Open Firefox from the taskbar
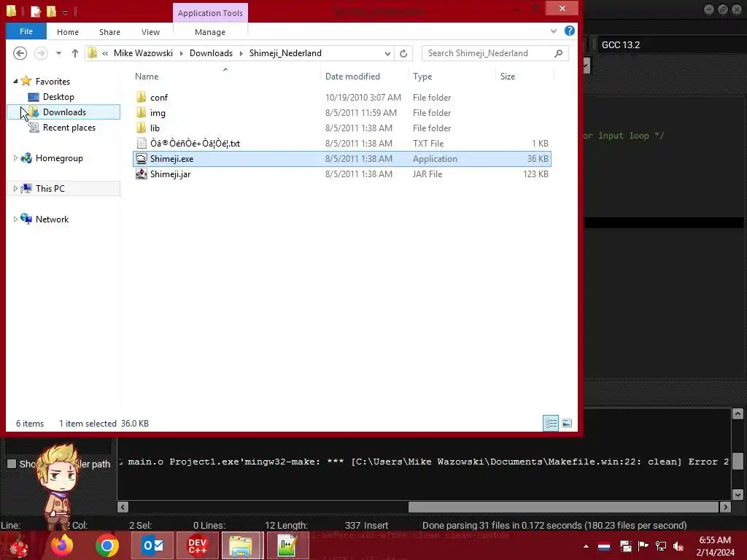The height and width of the screenshot is (560, 747). click(x=62, y=545)
